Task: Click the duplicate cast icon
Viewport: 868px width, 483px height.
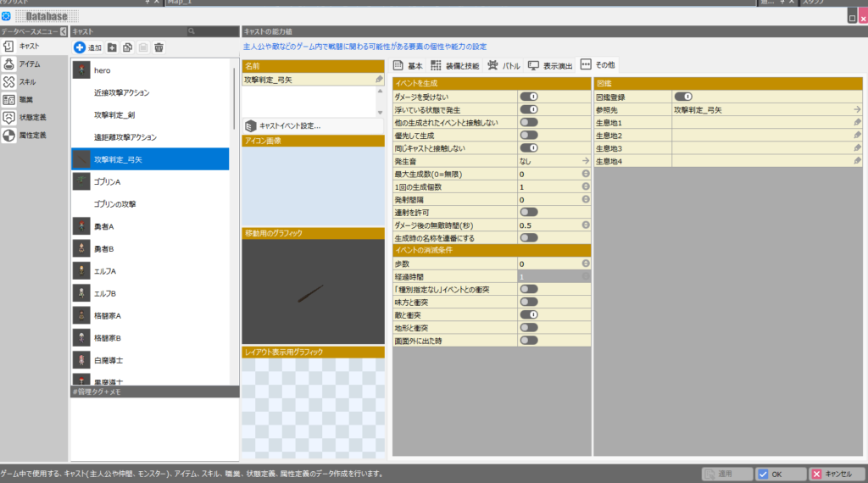Action: tap(127, 47)
